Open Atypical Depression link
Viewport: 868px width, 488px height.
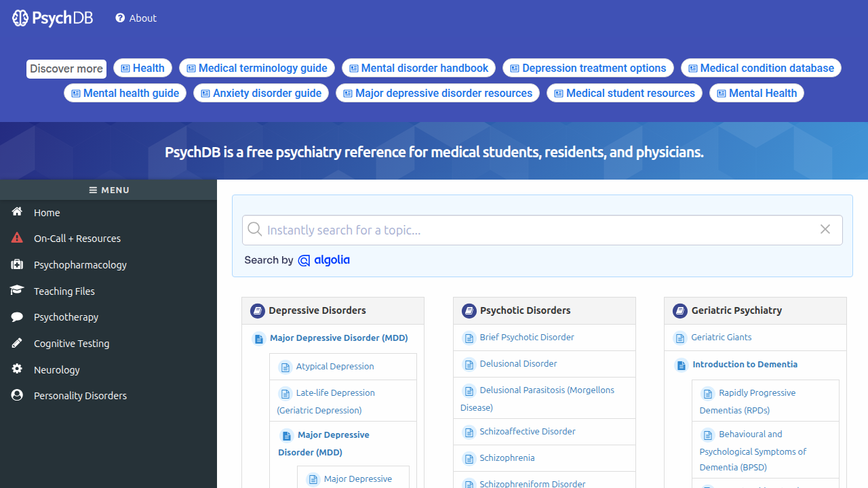[335, 366]
